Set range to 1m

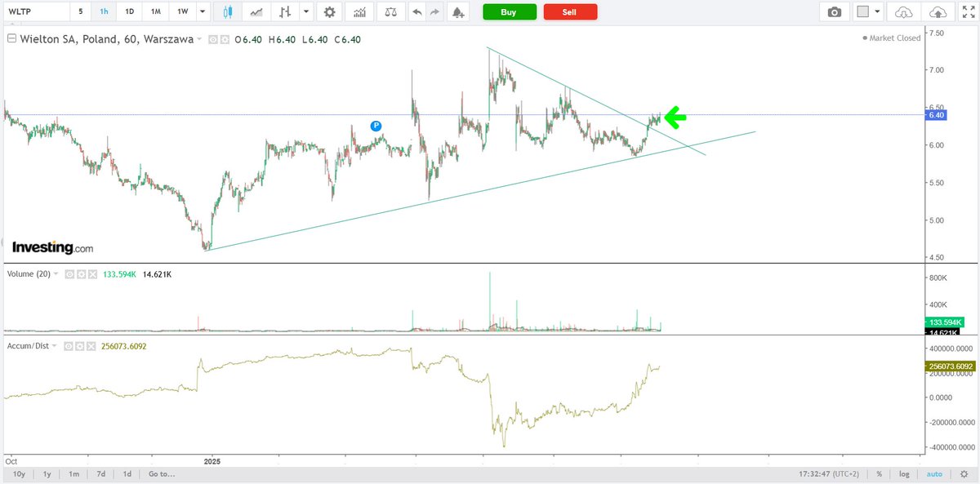pos(73,473)
